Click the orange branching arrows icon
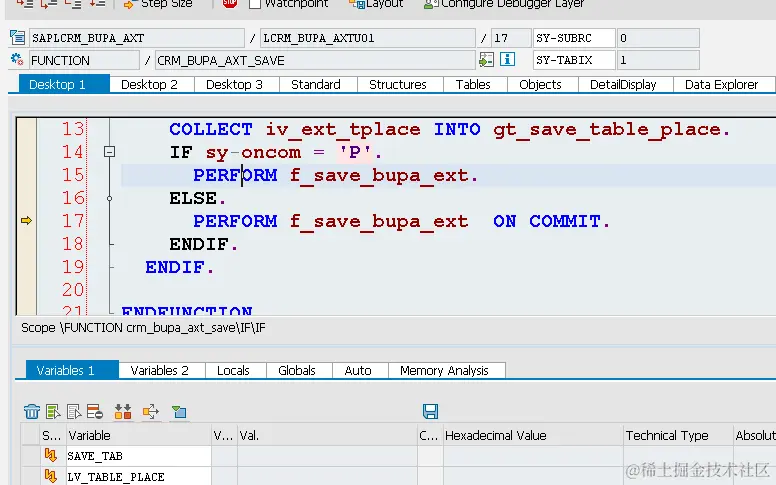Viewport: 776px width, 485px height. tap(150, 411)
